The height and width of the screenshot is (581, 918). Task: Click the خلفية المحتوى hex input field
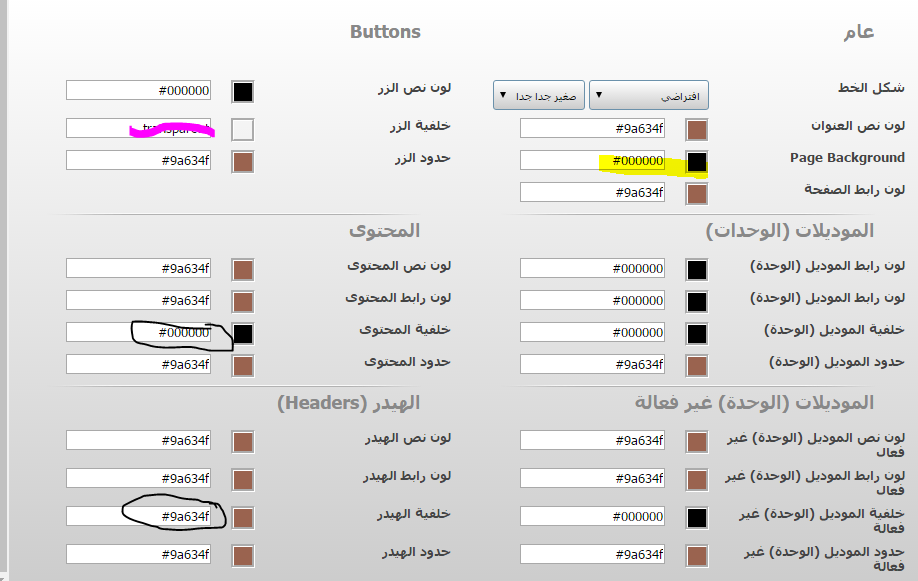138,332
